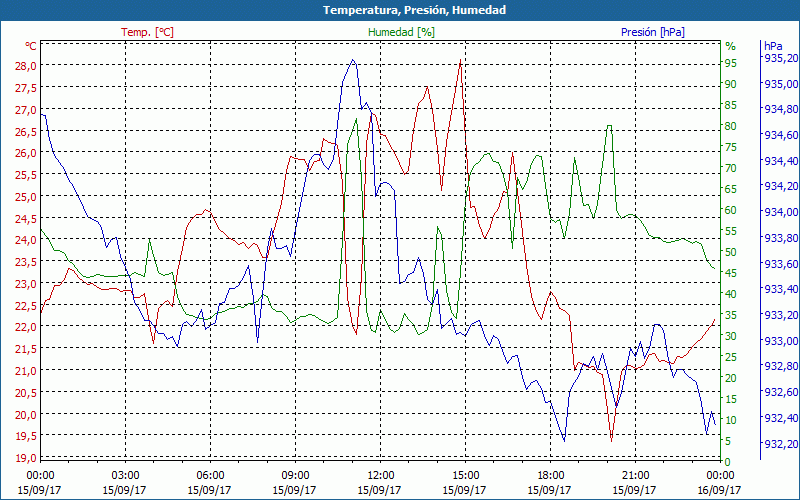Image resolution: width=800 pixels, height=500 pixels.
Task: Click the '935,00' pressure axis value
Action: coord(781,84)
